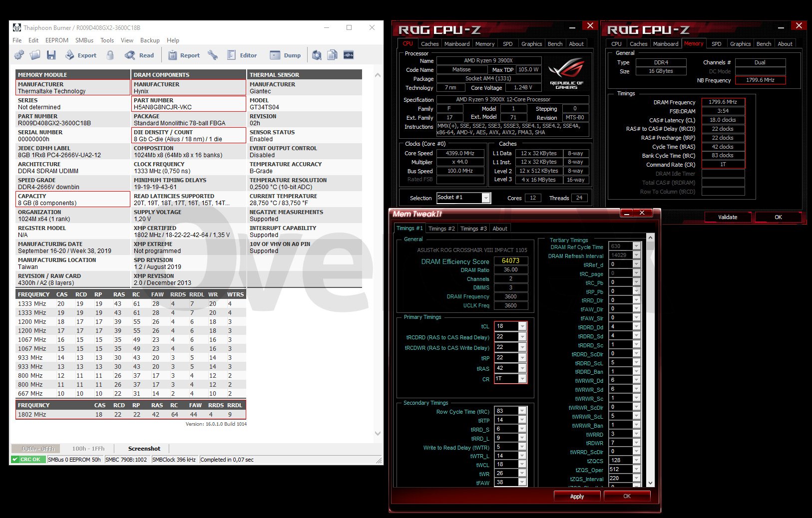Click the Read SPD toolbar button
812x518 pixels.
[x=139, y=55]
